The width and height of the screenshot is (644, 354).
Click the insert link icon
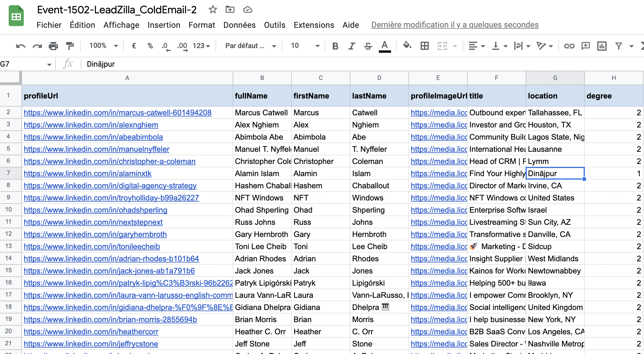[569, 46]
